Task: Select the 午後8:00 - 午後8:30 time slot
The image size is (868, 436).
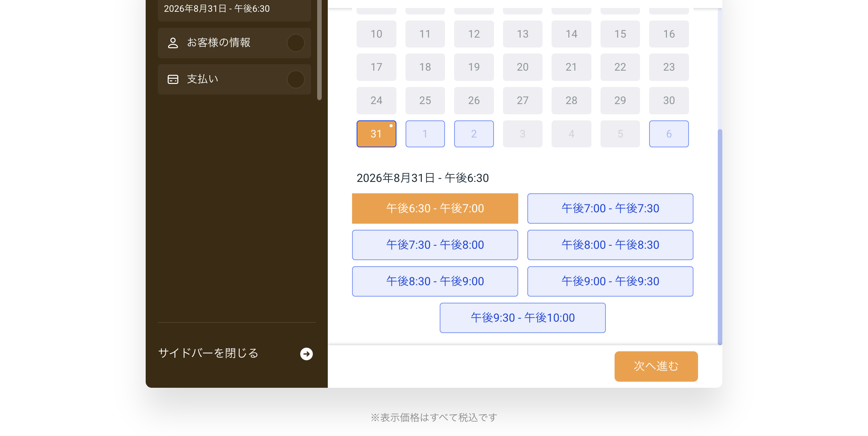Action: click(x=610, y=245)
